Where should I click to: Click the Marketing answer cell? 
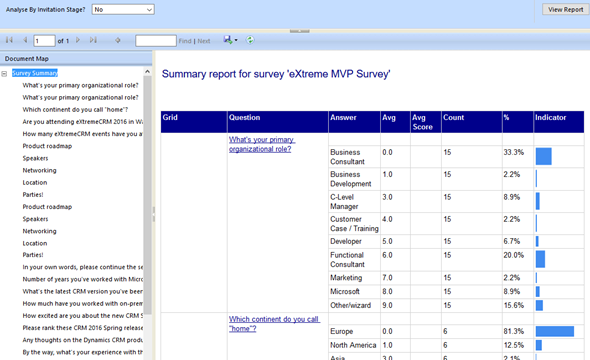coord(354,278)
